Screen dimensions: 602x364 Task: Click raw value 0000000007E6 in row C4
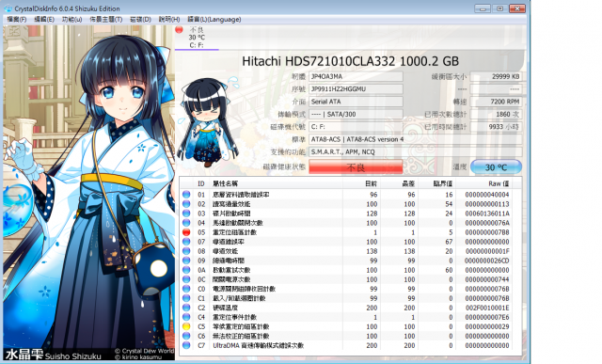coord(487,317)
